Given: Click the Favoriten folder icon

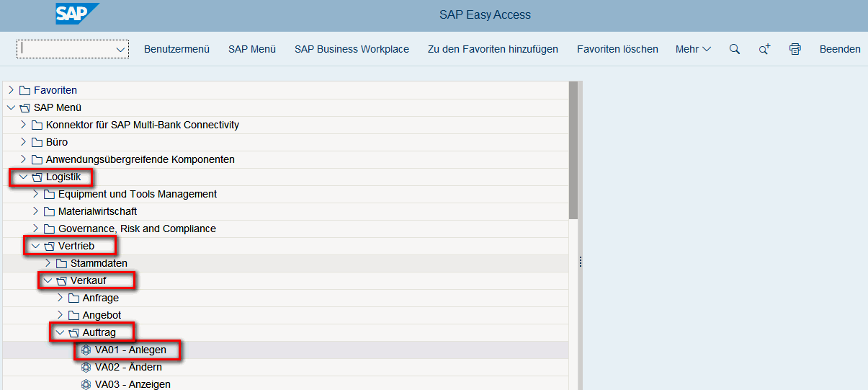Looking at the screenshot, I should pyautogui.click(x=24, y=90).
